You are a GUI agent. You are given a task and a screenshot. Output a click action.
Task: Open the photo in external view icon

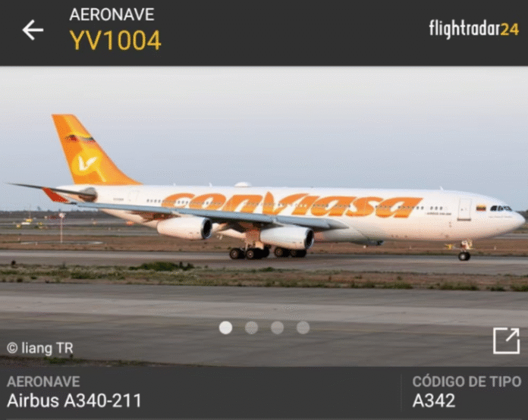pyautogui.click(x=506, y=341)
